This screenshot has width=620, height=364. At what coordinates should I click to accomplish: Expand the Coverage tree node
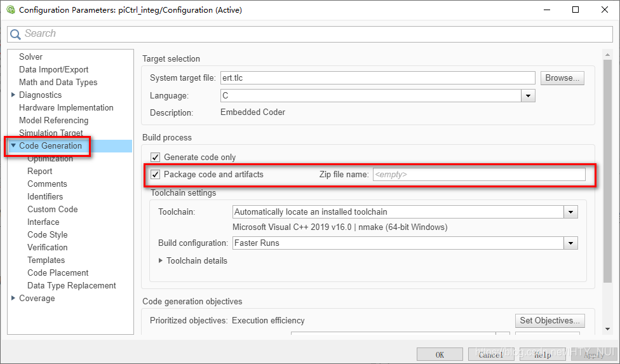[x=13, y=298]
